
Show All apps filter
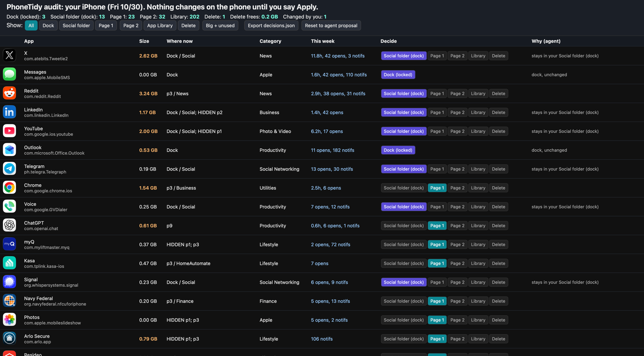point(31,25)
